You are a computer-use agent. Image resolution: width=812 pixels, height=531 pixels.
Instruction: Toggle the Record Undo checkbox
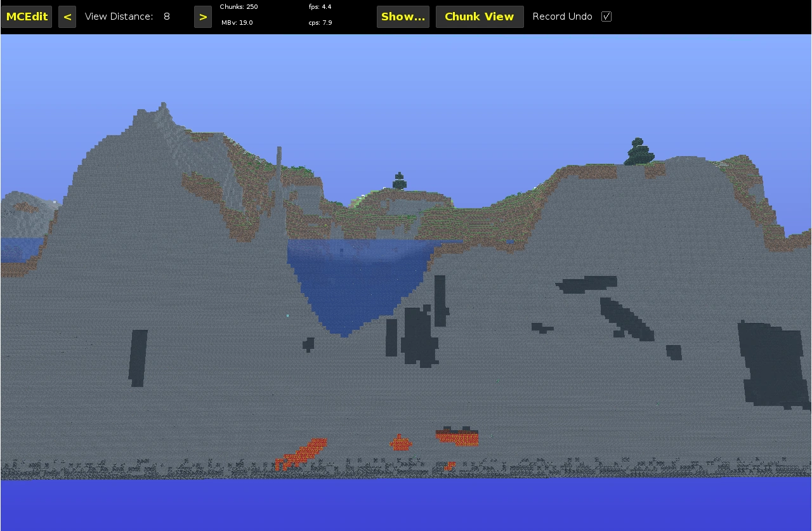click(x=606, y=16)
